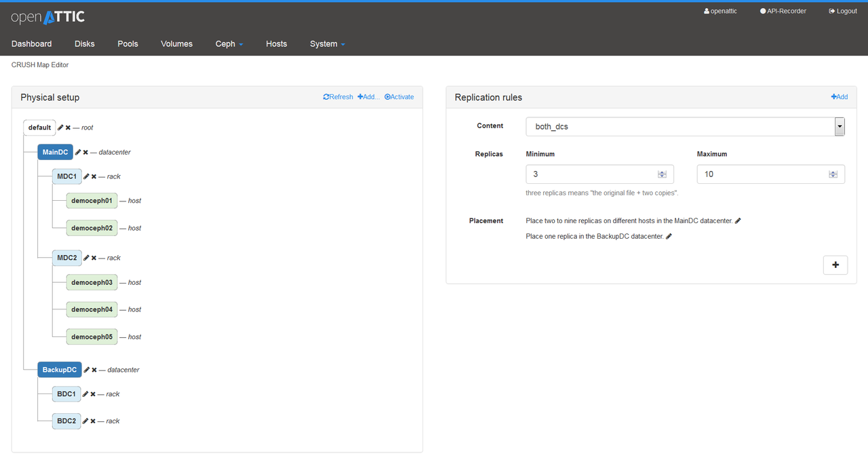Click the 'CRUSH Map Editor' breadcrumb text
The image size is (868, 464).
tap(40, 65)
